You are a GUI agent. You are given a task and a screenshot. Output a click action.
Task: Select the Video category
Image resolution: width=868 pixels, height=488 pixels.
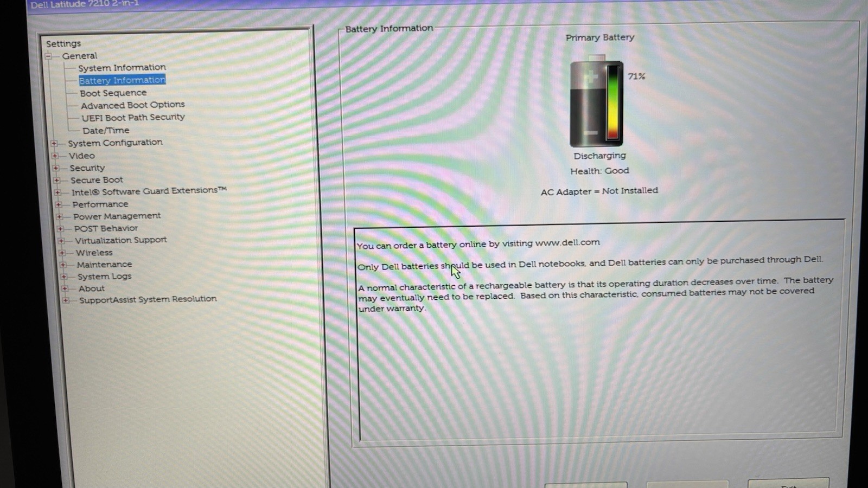pyautogui.click(x=82, y=156)
